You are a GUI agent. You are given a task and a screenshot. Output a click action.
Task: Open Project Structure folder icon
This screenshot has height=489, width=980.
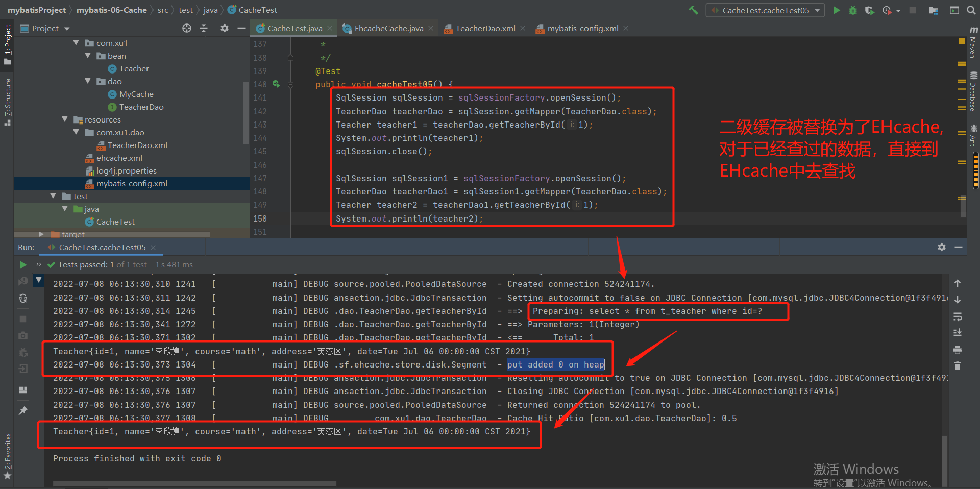934,10
